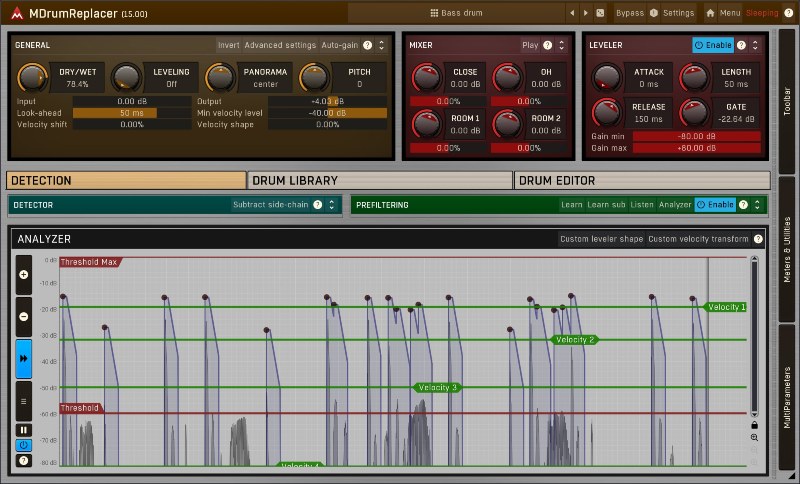Open the analyzer three-line menu icon
Screen dimensions: 800x484
[23, 401]
